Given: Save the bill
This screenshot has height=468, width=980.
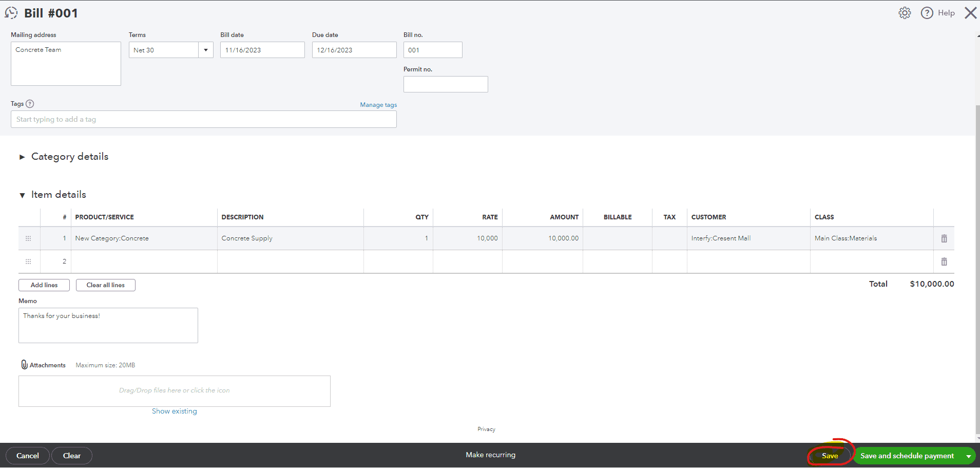Looking at the screenshot, I should (x=829, y=456).
